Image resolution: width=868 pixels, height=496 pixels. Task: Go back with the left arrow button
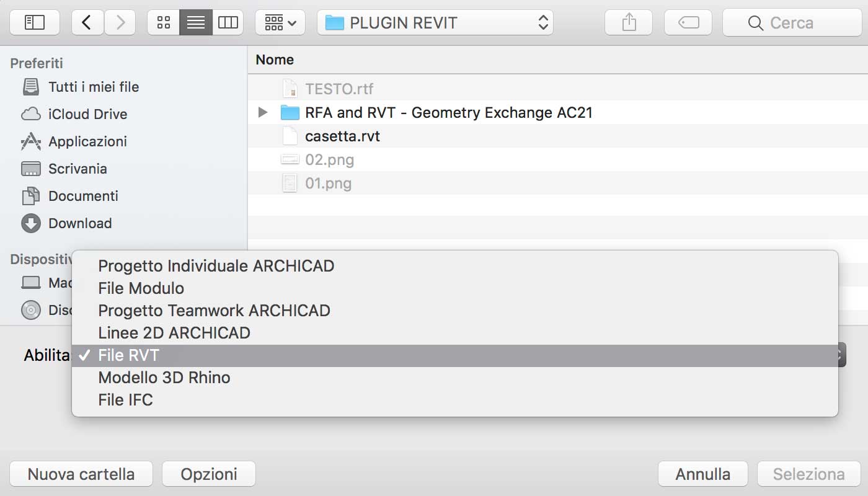pos(87,23)
